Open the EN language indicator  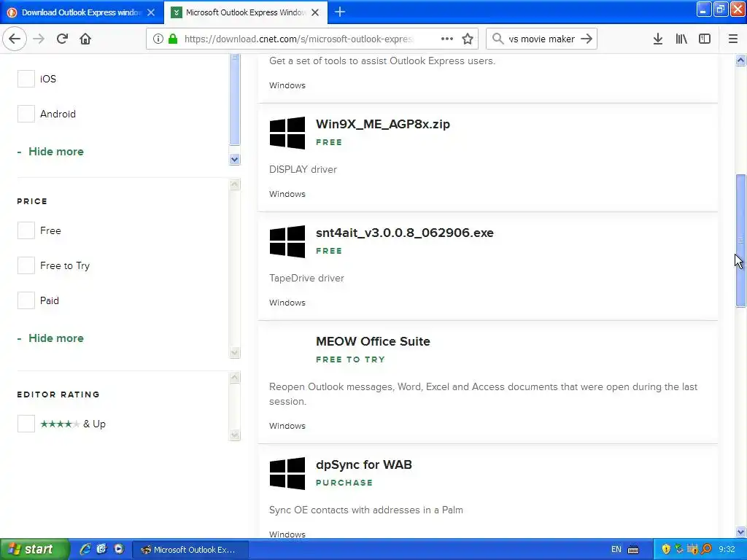coord(616,550)
